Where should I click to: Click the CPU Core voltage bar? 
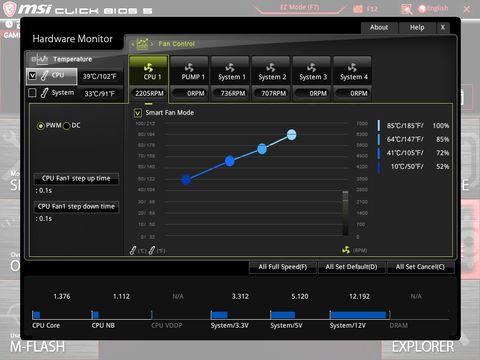click(36, 315)
